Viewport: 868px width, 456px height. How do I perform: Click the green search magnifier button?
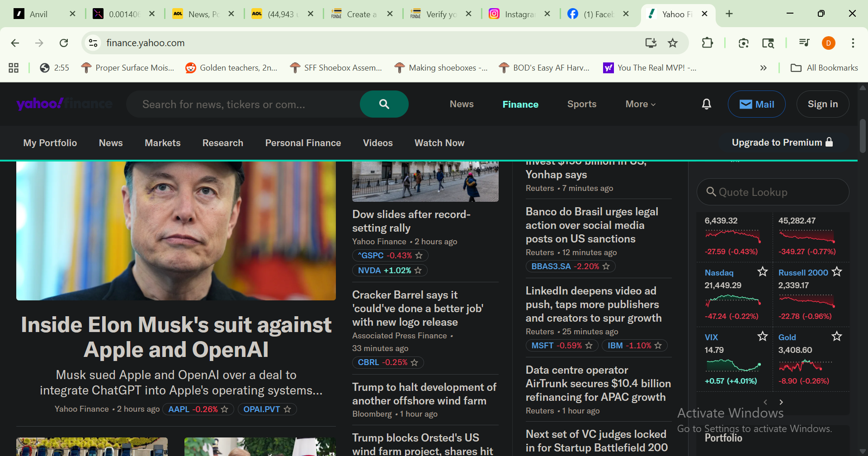click(384, 104)
